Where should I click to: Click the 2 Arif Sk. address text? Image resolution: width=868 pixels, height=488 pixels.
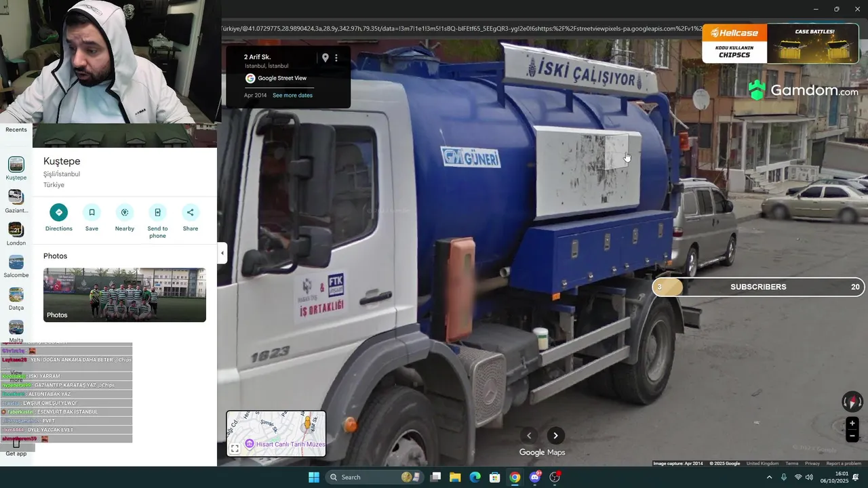[257, 57]
